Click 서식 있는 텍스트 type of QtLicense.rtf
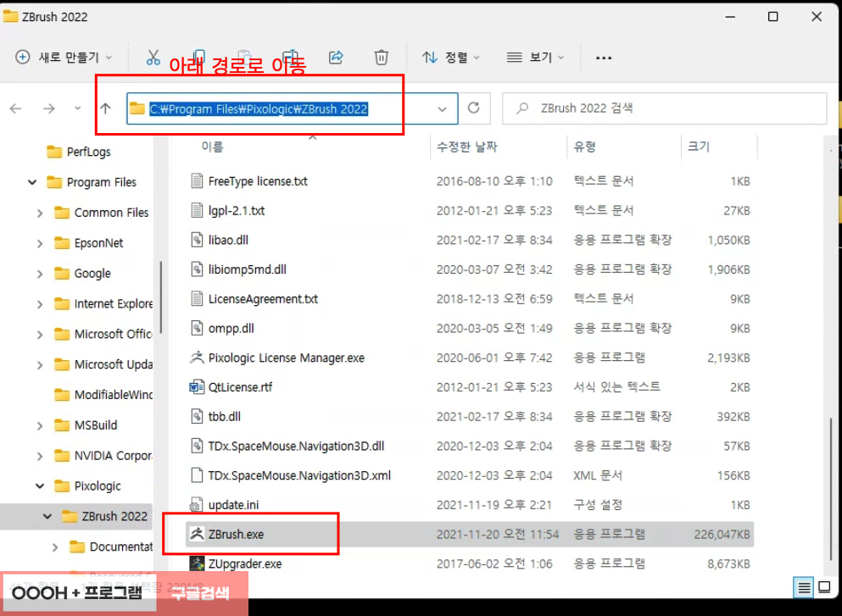 click(616, 387)
